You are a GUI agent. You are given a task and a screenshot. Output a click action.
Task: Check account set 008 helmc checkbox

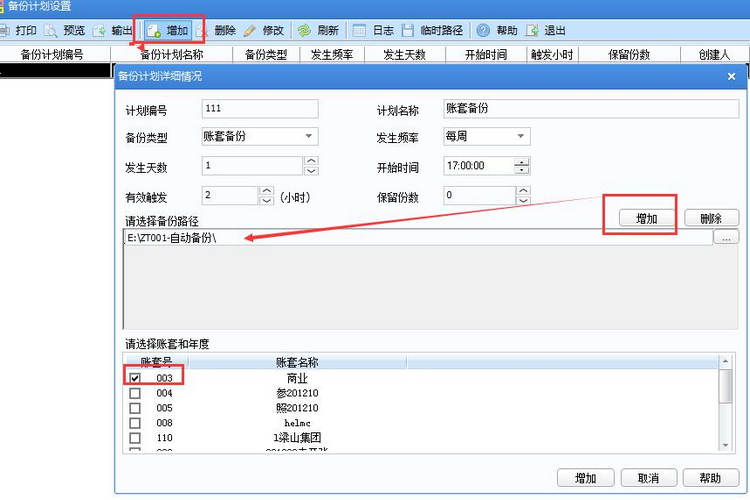coord(135,423)
